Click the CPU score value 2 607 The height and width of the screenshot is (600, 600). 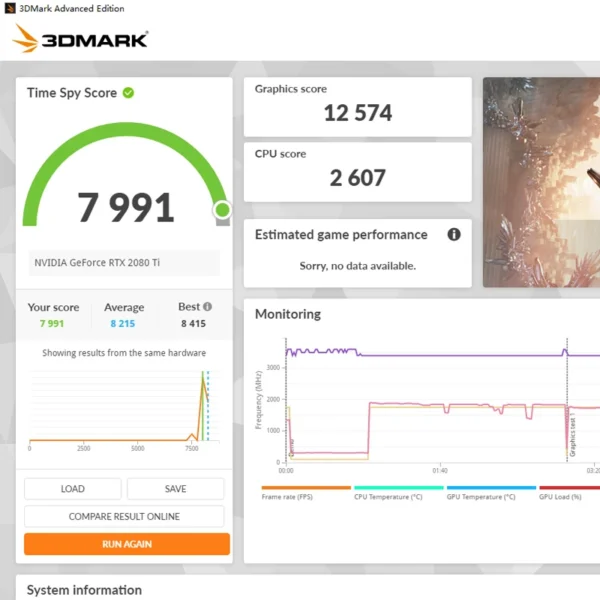(358, 178)
